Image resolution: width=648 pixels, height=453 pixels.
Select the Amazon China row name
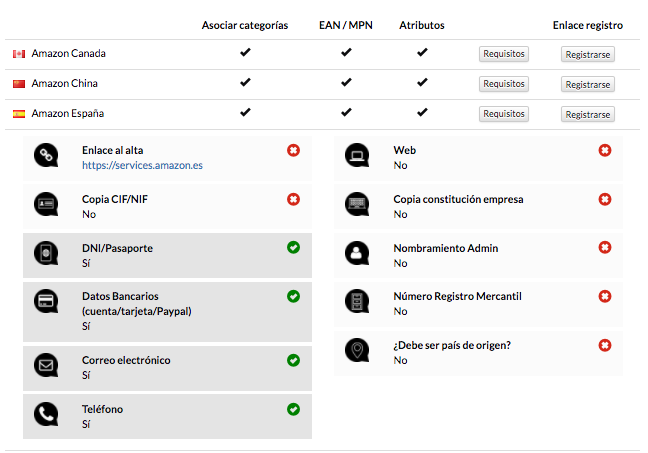[x=64, y=83]
